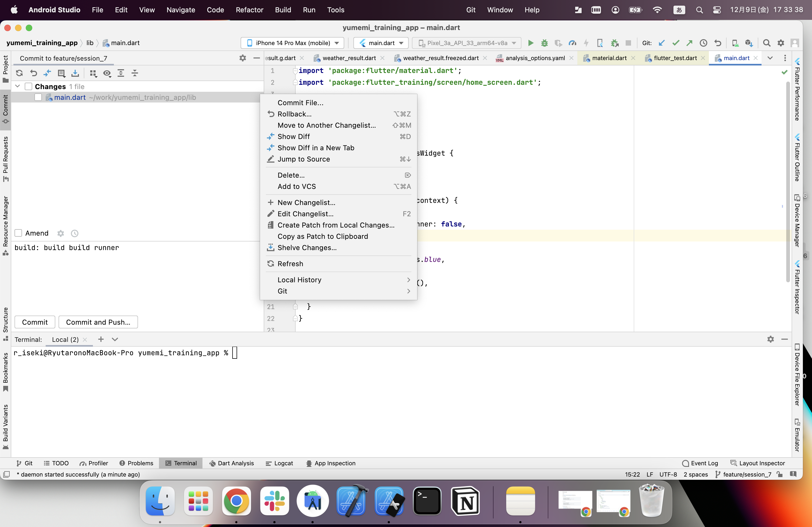Click Shelve icon in Commit toolbar
This screenshot has height=527, width=812.
(75, 73)
